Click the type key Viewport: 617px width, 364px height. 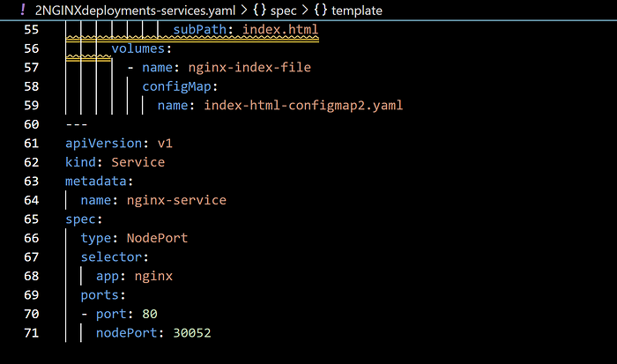pyautogui.click(x=96, y=238)
